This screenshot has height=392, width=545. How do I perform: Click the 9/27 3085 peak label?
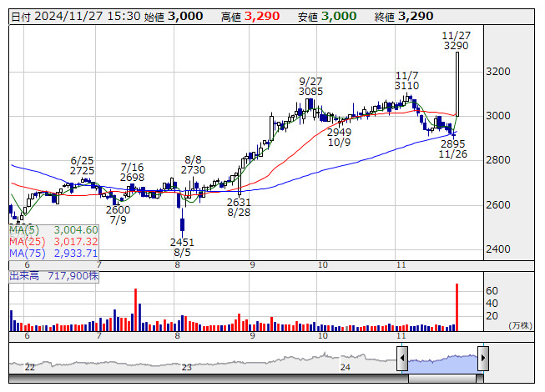[x=310, y=87]
